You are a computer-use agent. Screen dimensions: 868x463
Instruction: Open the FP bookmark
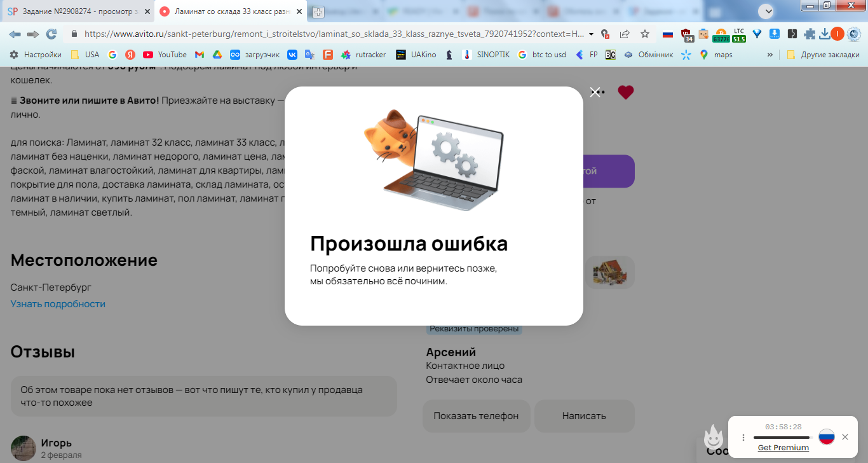pyautogui.click(x=587, y=55)
